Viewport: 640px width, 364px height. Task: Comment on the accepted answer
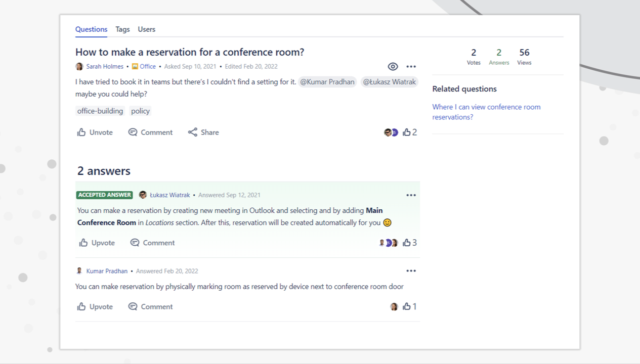click(x=152, y=243)
